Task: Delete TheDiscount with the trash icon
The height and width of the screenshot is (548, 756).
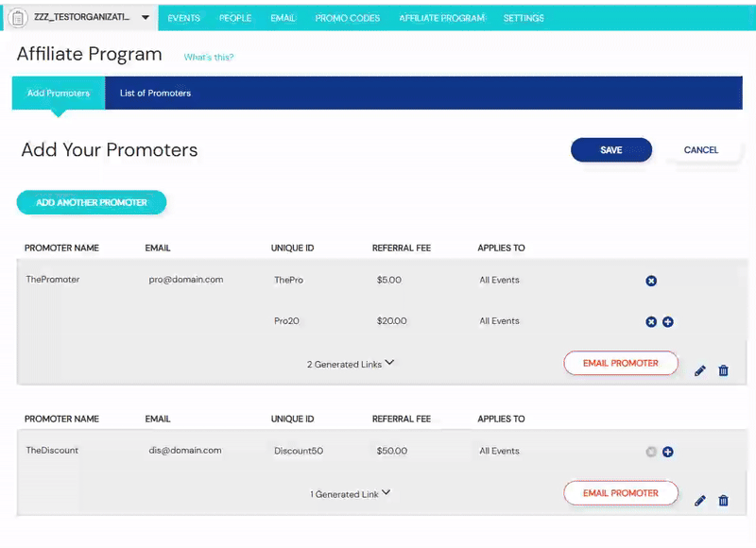Action: 723,501
